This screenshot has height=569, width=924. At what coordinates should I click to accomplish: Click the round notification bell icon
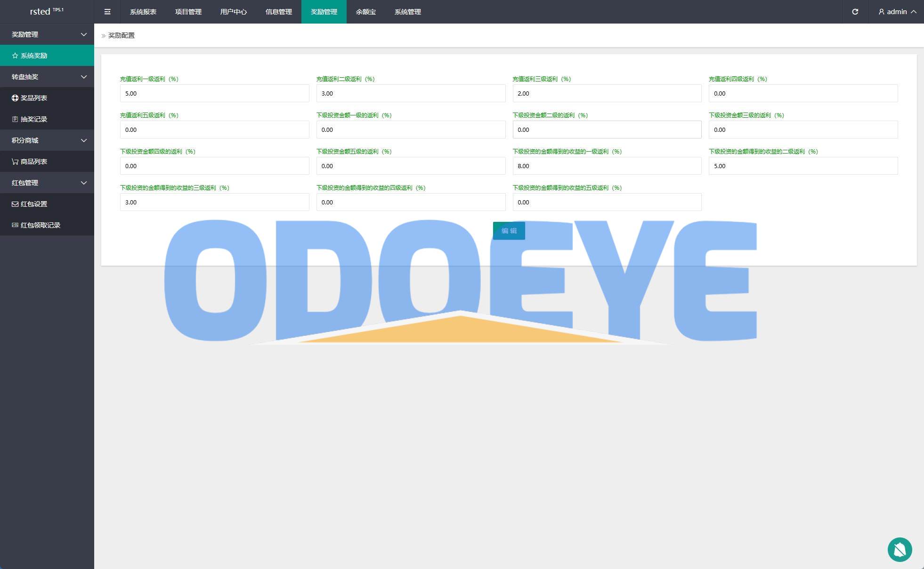900,549
